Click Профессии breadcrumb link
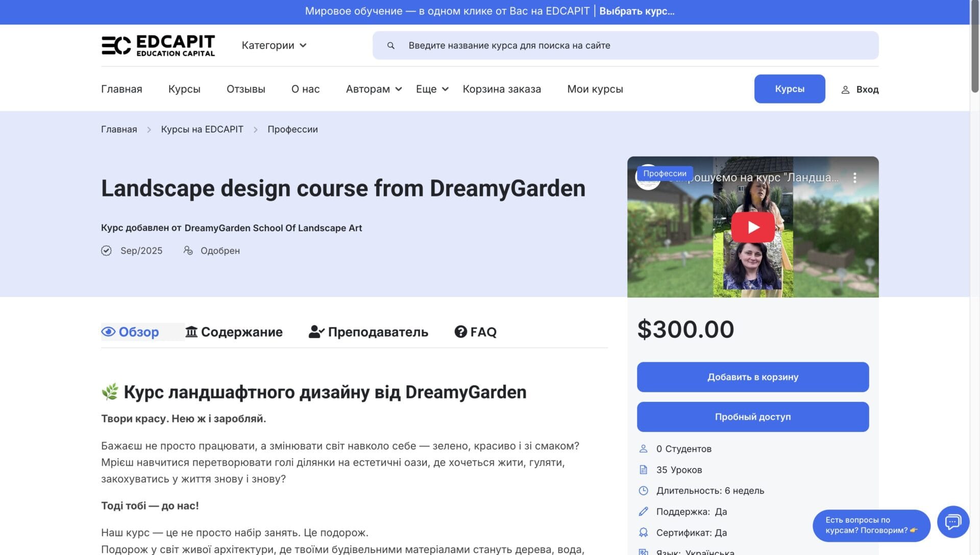Image resolution: width=980 pixels, height=555 pixels. [292, 130]
